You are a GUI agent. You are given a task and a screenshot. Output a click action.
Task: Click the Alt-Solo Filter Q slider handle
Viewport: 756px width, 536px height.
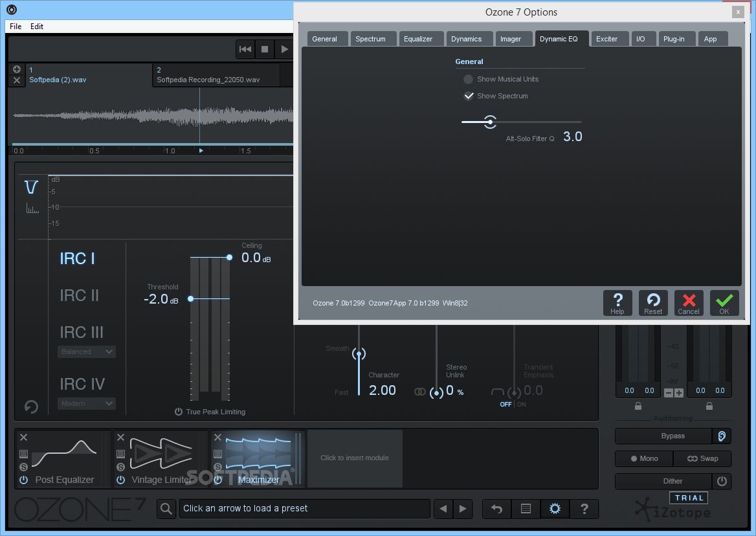click(490, 122)
